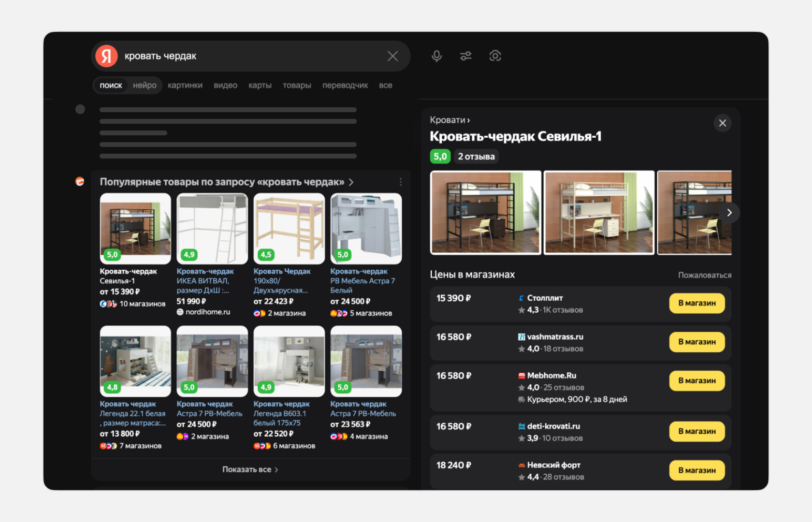
Task: Click shop icons next to 6 магазинов
Action: click(262, 446)
